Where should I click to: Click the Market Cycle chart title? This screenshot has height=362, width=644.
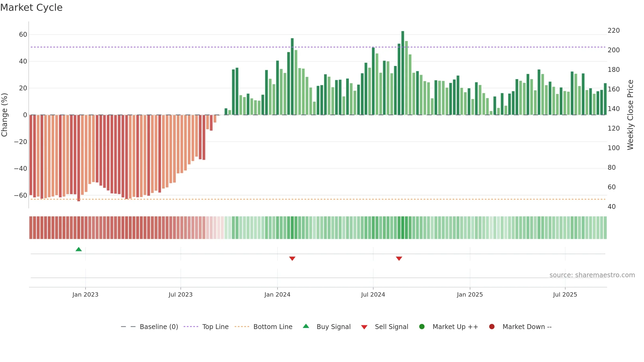31,8
